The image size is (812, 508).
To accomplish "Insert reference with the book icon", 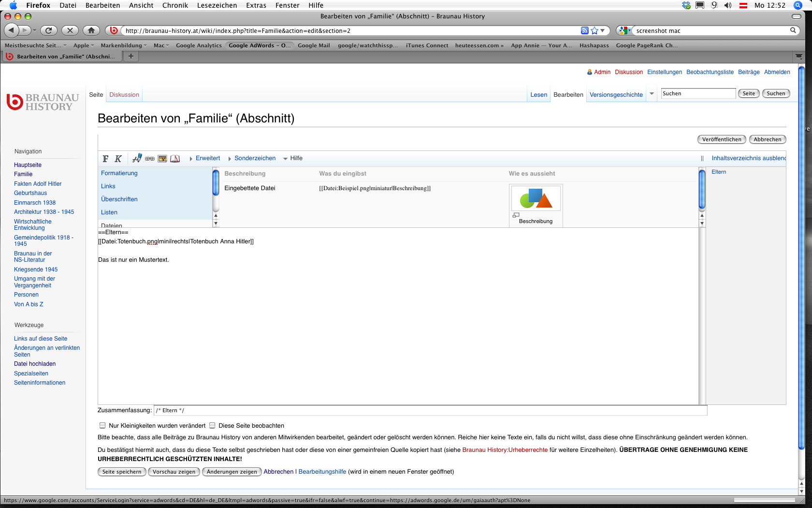I will [x=175, y=159].
